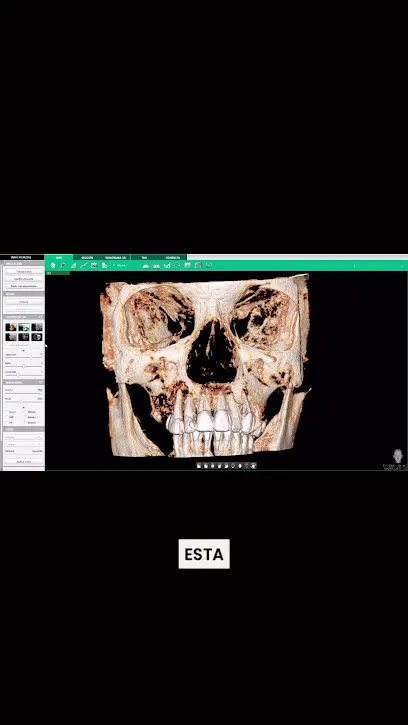Select the MIP rendering radio button

(x=6, y=417)
